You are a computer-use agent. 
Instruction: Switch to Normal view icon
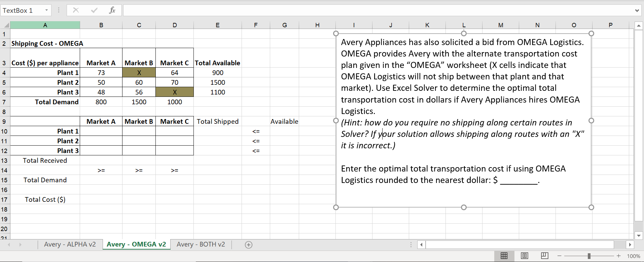pyautogui.click(x=504, y=256)
